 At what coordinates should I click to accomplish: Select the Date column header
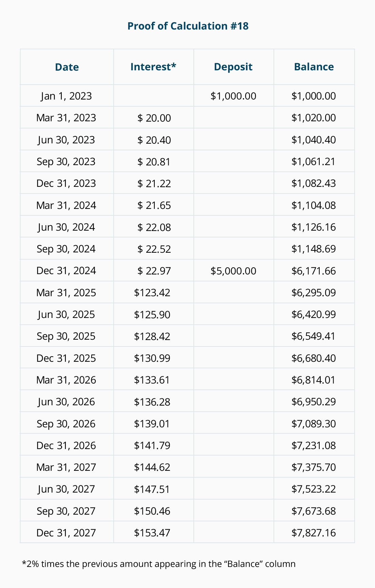point(67,67)
